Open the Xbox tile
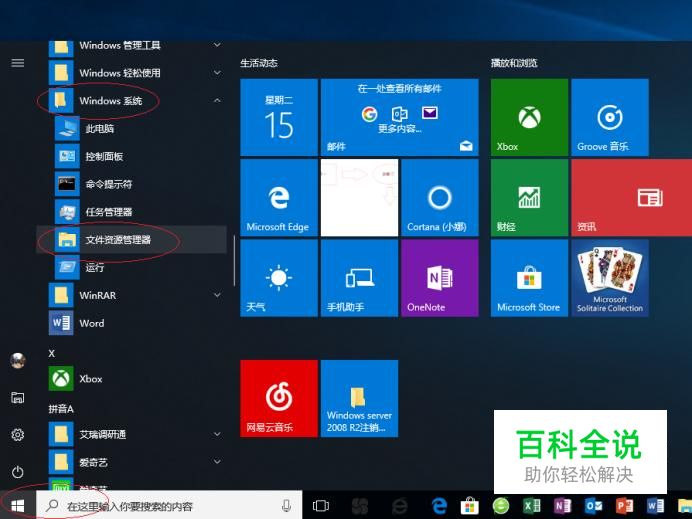Screen dimensions: 692x519 tap(529, 117)
